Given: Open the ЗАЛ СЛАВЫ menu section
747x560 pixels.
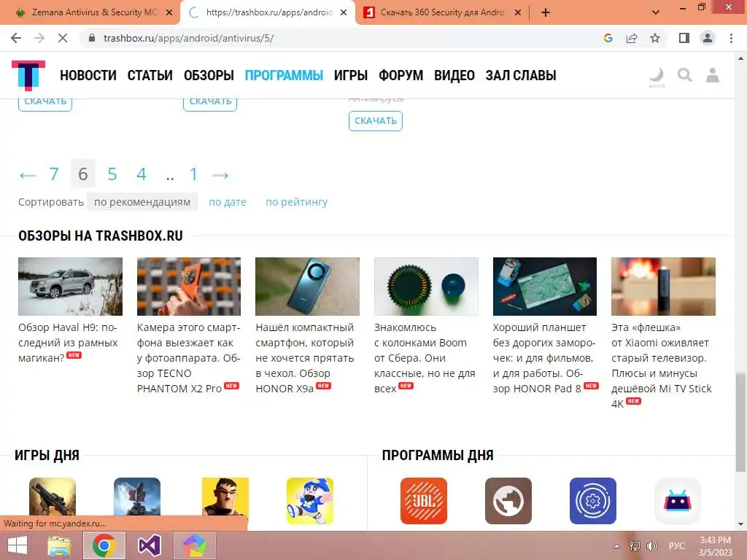Looking at the screenshot, I should pyautogui.click(x=521, y=75).
